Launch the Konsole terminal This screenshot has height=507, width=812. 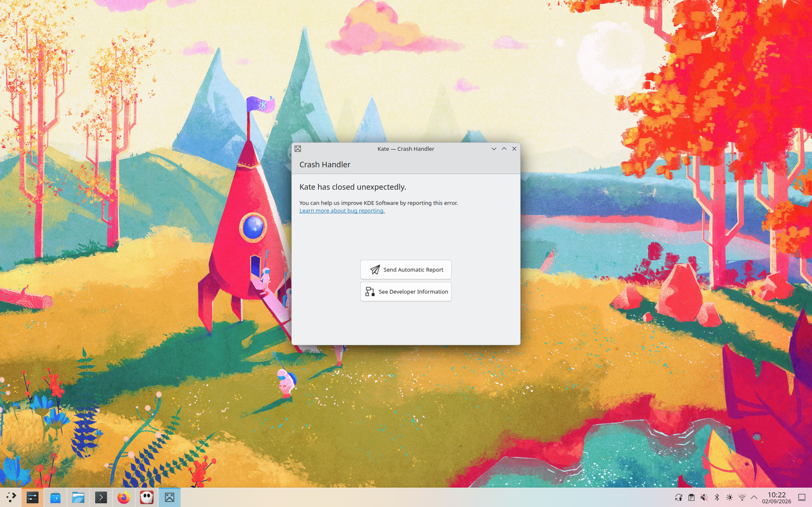tap(101, 497)
